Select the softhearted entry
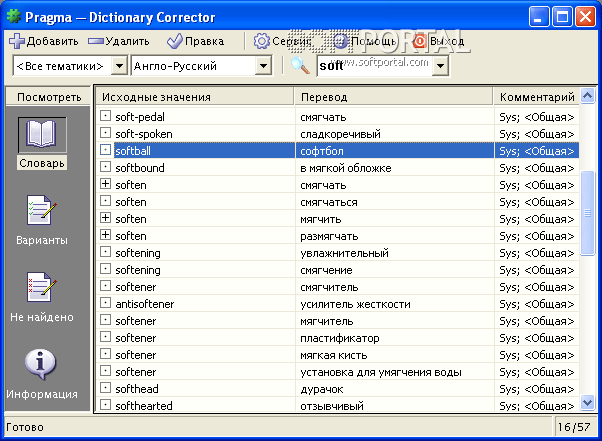Viewport: 602px width, 441px height. (144, 406)
